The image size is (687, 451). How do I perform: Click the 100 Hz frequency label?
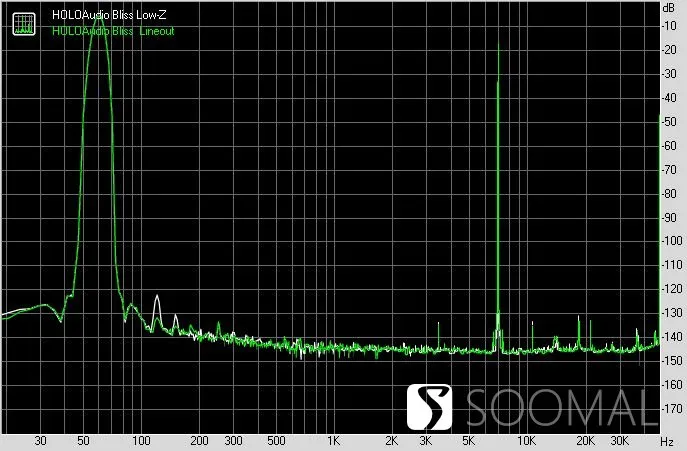(x=141, y=440)
